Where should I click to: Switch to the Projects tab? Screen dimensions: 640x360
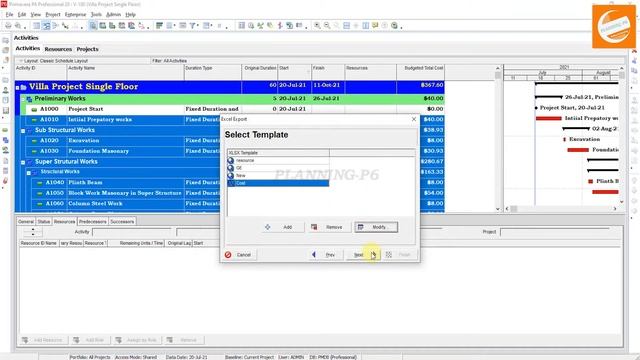[x=87, y=49]
